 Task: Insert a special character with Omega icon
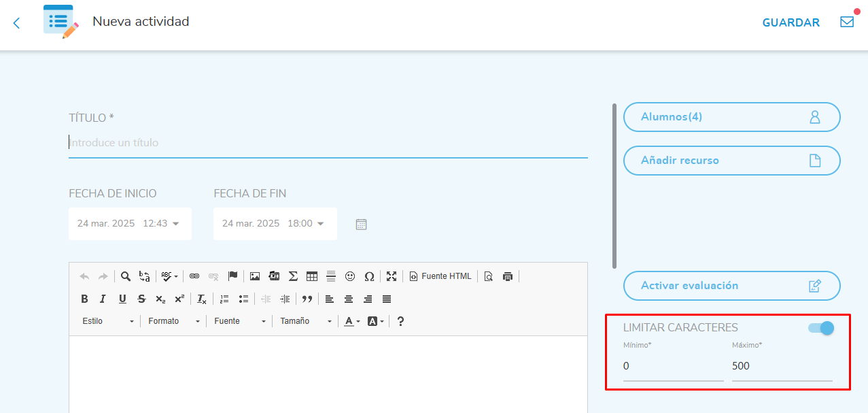[x=369, y=276]
